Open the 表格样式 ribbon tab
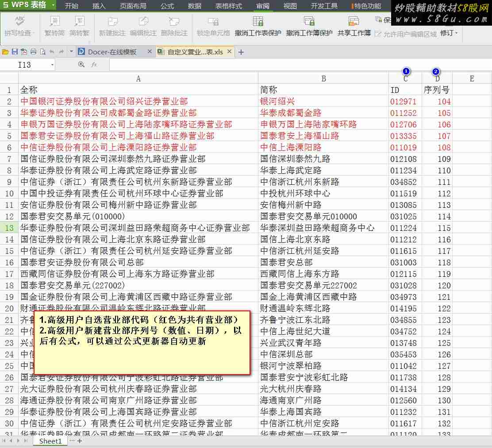Screen dimensions: 492x448 click(229, 6)
